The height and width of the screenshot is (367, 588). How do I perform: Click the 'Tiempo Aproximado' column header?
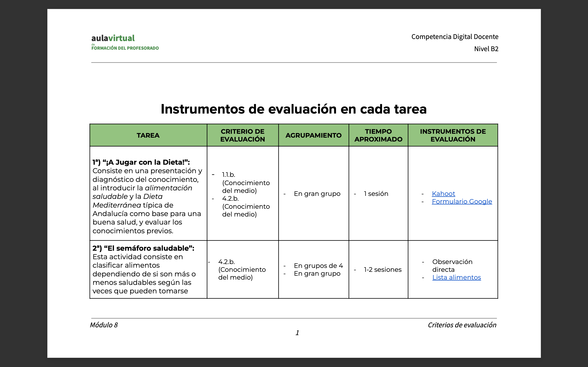(x=378, y=135)
